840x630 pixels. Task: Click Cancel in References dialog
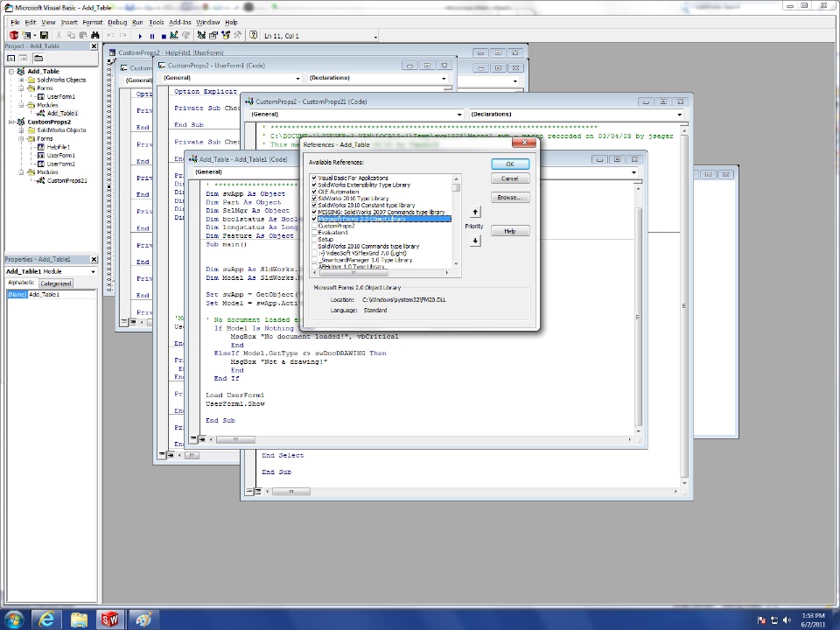point(510,178)
